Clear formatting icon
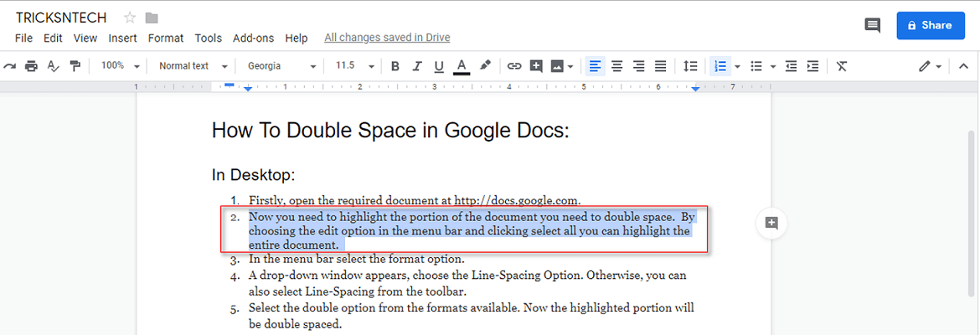This screenshot has height=335, width=980. 842,65
